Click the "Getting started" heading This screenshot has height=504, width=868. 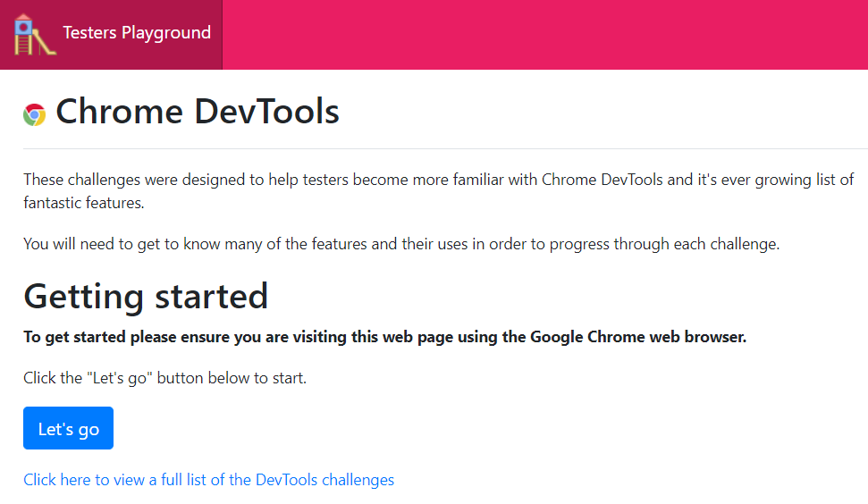pyautogui.click(x=146, y=296)
